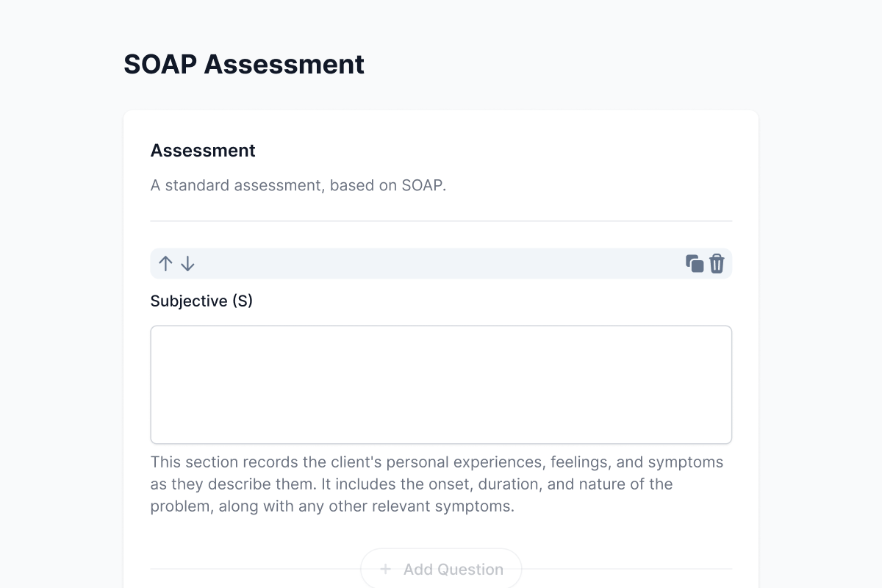Click the standard assessment description text
This screenshot has height=588, width=882.
[298, 185]
